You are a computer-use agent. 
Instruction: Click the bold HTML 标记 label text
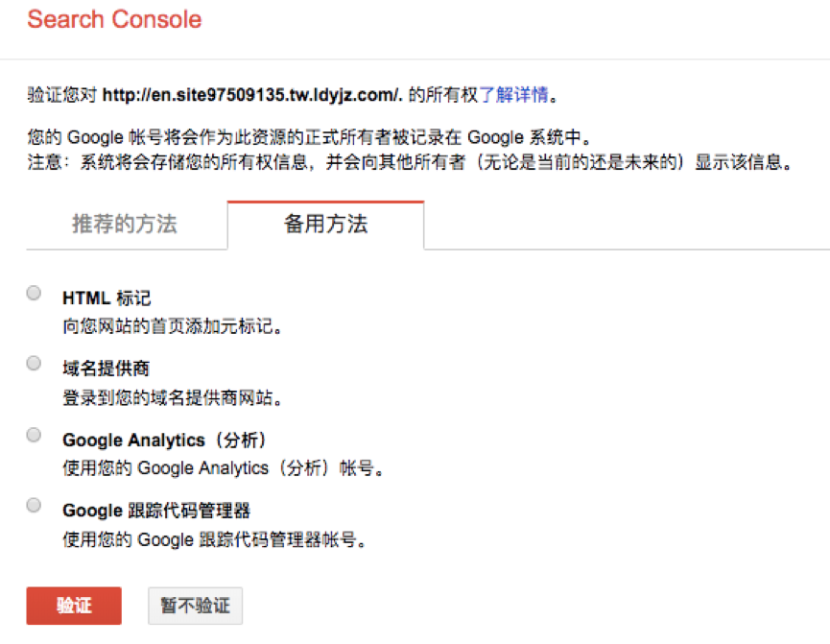tap(107, 298)
